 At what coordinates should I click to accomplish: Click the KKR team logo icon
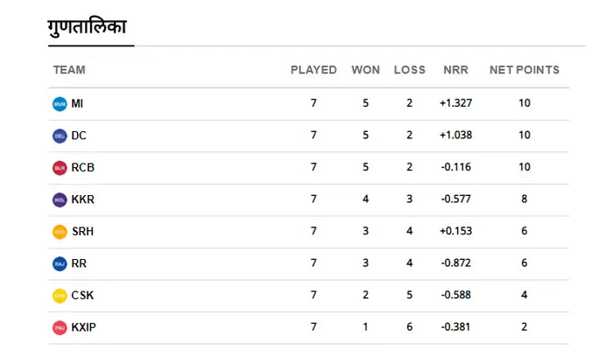(x=60, y=200)
